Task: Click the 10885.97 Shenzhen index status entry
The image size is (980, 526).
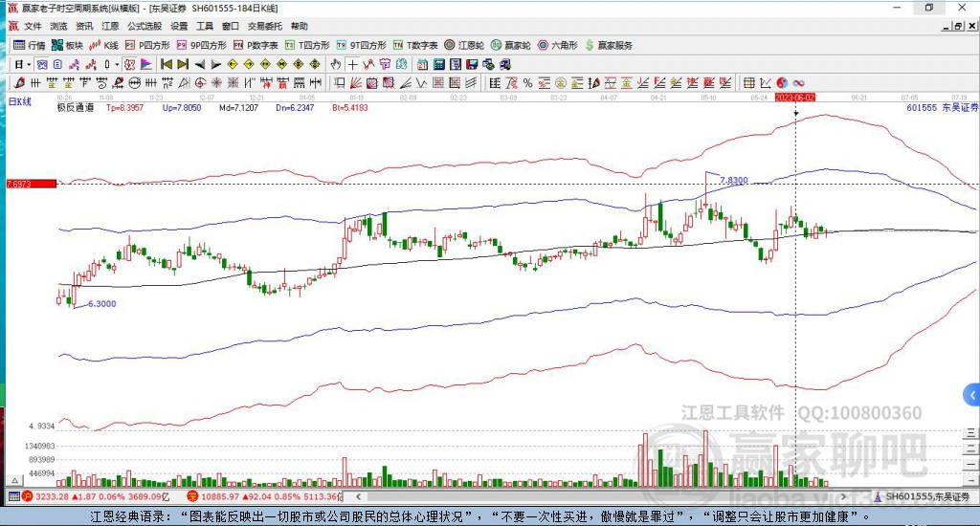Action: 266,496
